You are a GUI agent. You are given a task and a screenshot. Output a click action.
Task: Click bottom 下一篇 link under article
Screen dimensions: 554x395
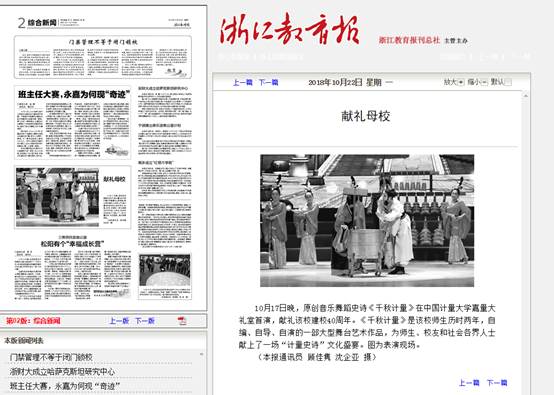point(497,383)
